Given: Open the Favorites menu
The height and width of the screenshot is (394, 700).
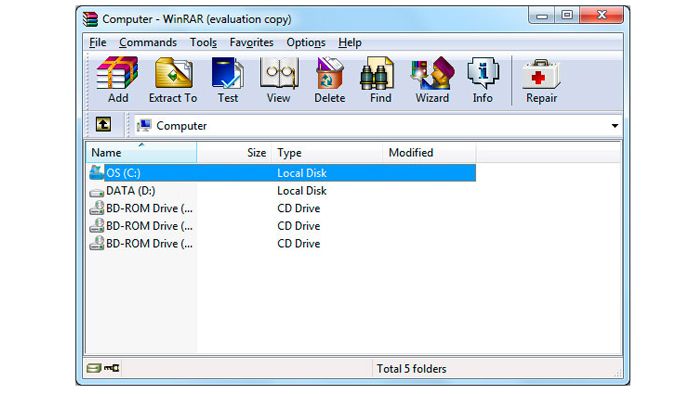Looking at the screenshot, I should click(251, 42).
